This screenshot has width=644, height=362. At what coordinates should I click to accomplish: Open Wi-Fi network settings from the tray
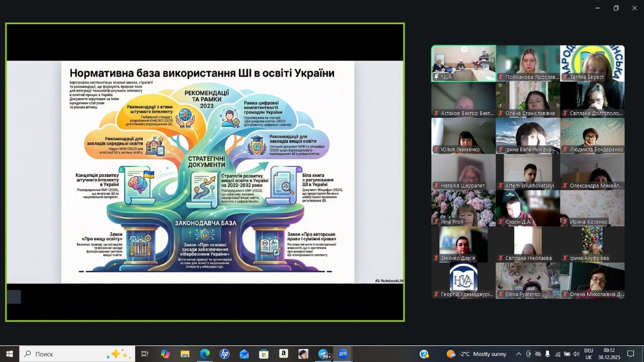pyautogui.click(x=557, y=354)
